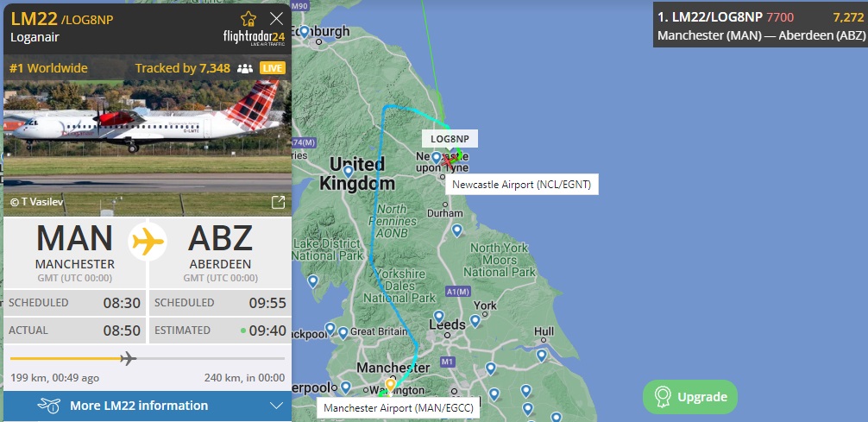Add LM22 to favorites with star icon

248,19
